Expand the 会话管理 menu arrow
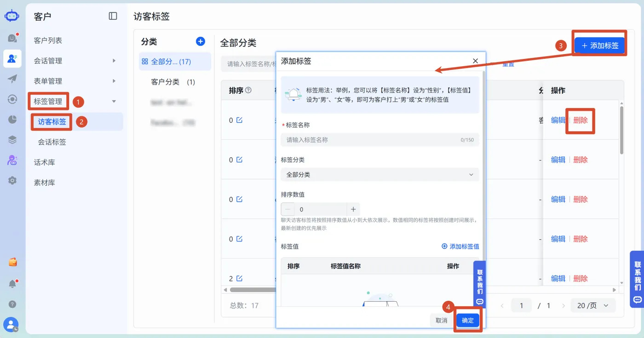 pyautogui.click(x=114, y=61)
